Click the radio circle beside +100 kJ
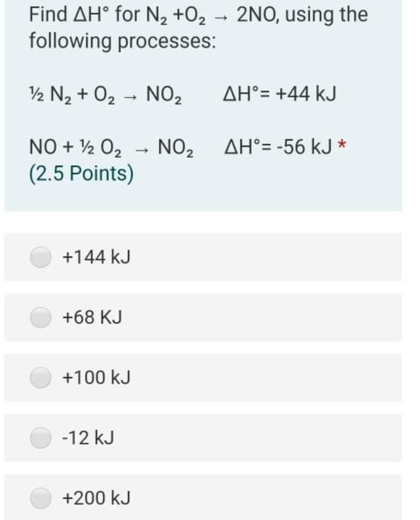Image resolution: width=420 pixels, height=520 pixels. (42, 378)
